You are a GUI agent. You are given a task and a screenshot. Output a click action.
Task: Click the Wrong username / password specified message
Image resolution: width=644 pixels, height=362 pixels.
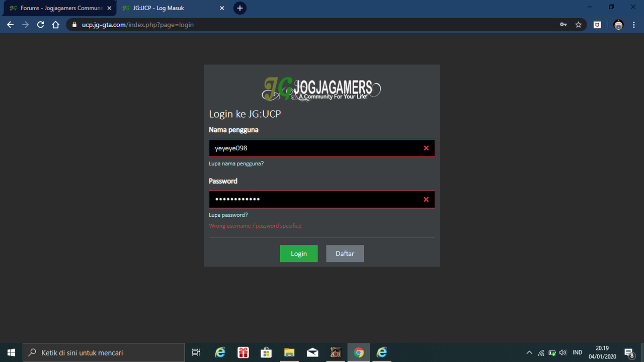[x=256, y=226]
